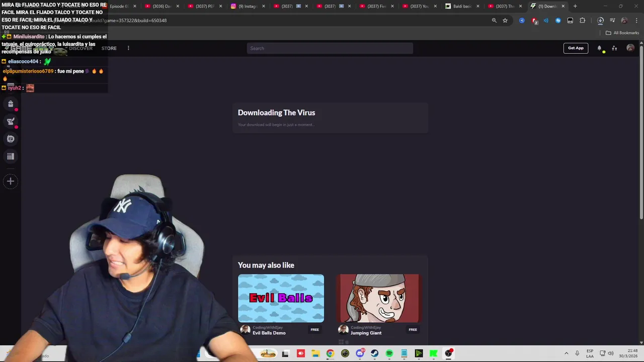Bookmark this page with star icon
This screenshot has width=644, height=362.
pyautogui.click(x=505, y=21)
